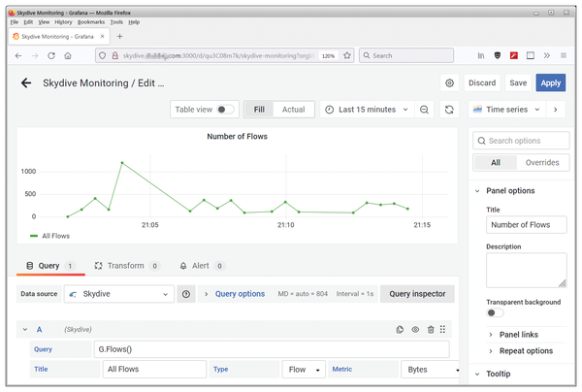
Task: Switch to the Query tab
Action: click(50, 266)
